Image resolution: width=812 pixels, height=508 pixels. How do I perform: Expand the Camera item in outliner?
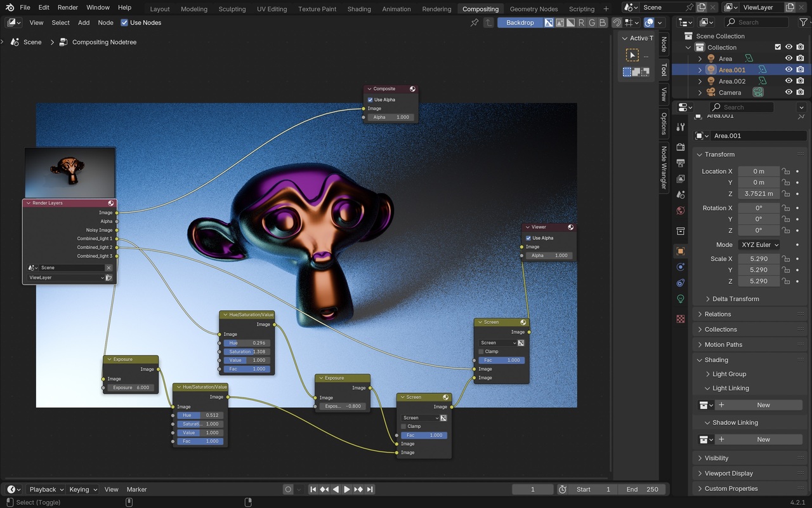(x=700, y=93)
